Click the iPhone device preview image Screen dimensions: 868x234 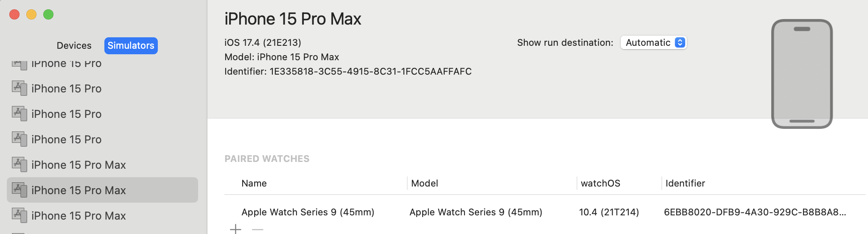[802, 74]
